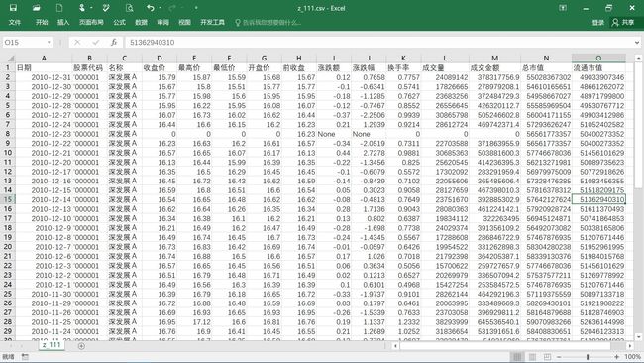This screenshot has height=363, width=644.
Task: Click the 登录 sign-in button
Action: coord(598,22)
